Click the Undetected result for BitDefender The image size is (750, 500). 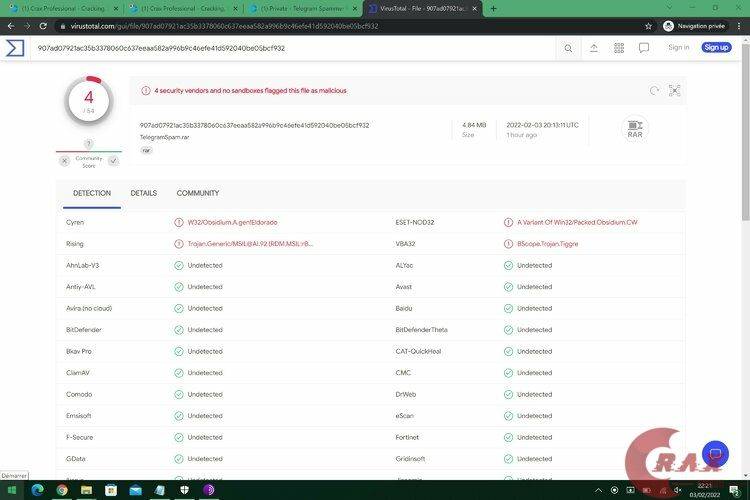pos(205,330)
